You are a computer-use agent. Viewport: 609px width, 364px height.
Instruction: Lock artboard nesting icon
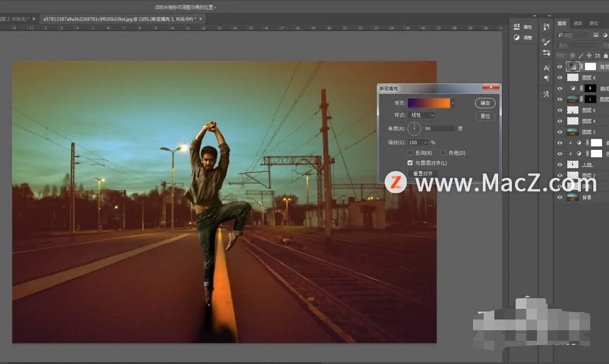(597, 56)
